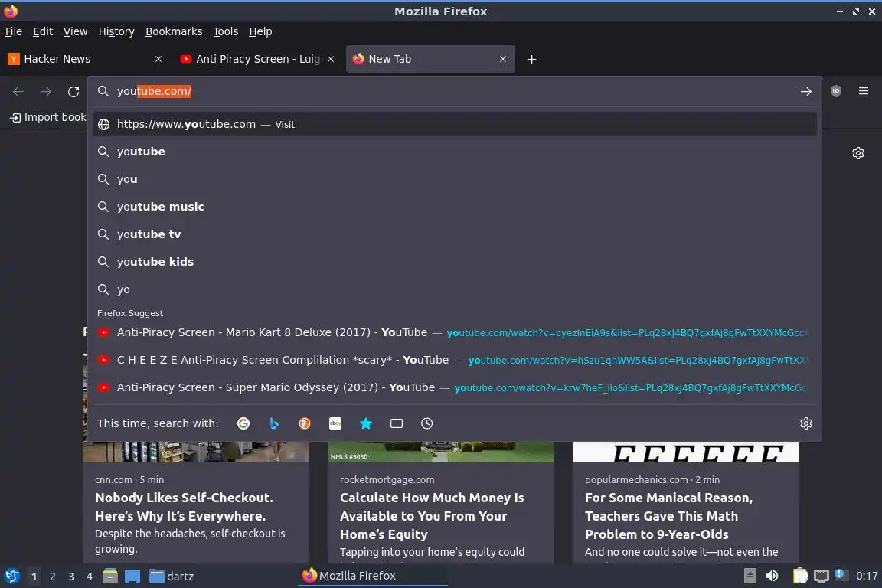Viewport: 882px width, 588px height.
Task: Search open Tabs via rectangle icon
Action: pyautogui.click(x=397, y=423)
